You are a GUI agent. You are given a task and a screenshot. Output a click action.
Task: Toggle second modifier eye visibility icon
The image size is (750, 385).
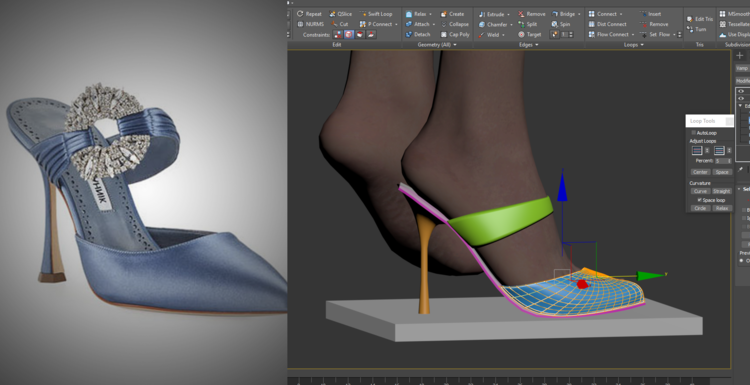click(x=741, y=98)
